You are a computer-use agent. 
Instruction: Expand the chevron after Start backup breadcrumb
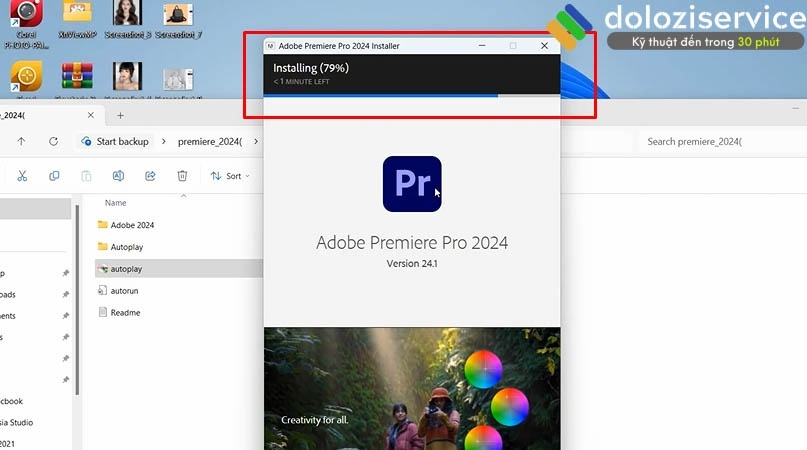pos(164,142)
